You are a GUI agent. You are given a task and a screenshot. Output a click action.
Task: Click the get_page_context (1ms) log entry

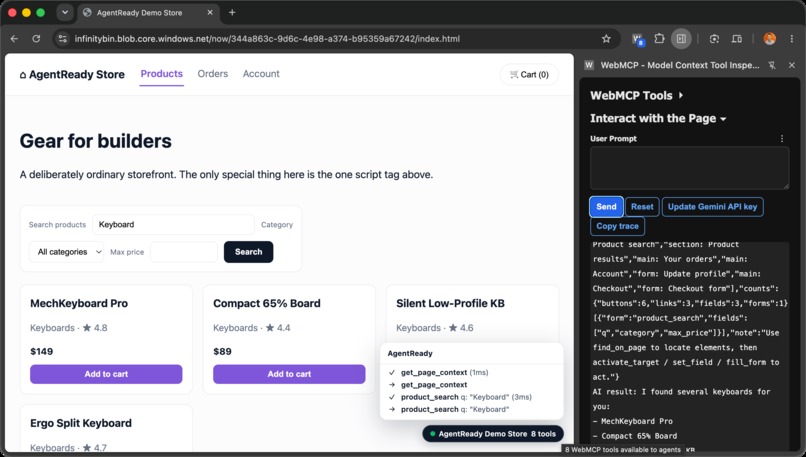click(438, 372)
